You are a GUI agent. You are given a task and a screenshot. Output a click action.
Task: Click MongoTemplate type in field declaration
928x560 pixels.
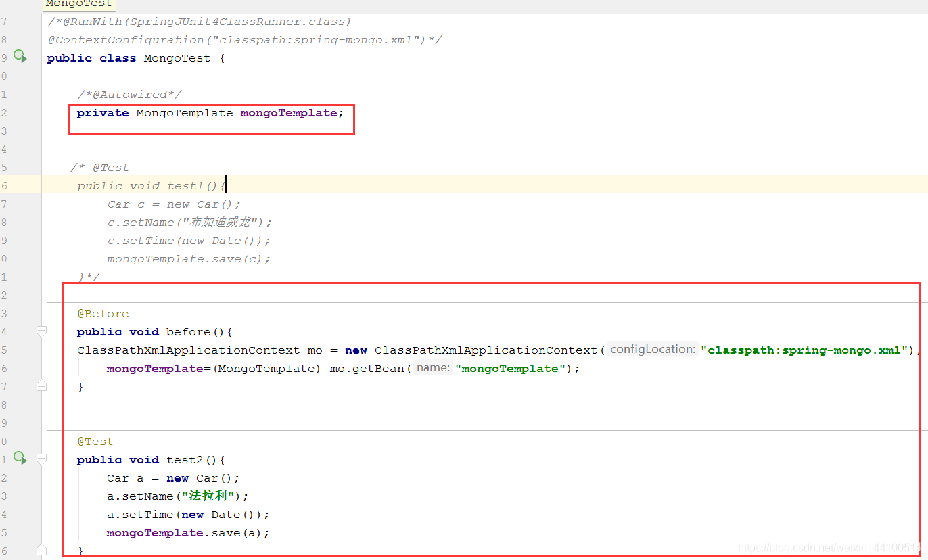185,113
